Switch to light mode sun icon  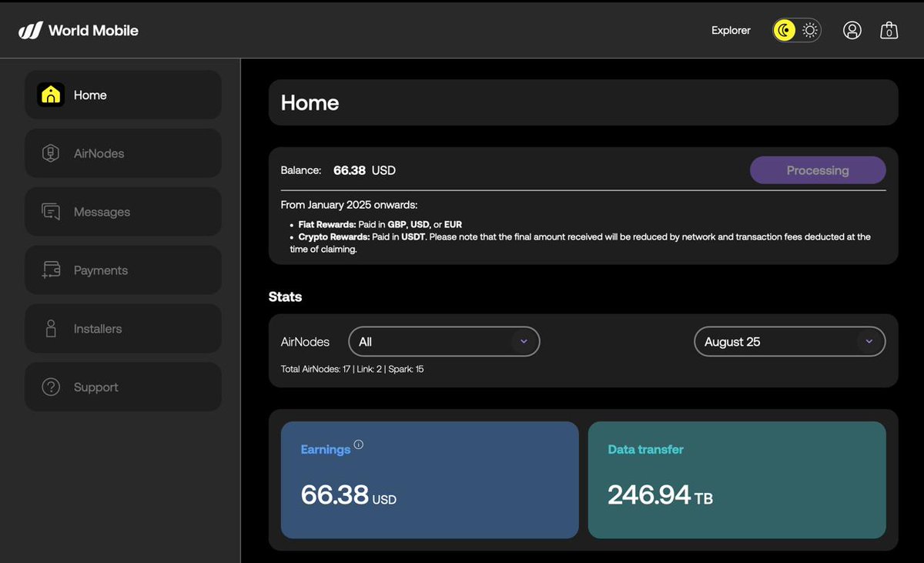(x=809, y=31)
